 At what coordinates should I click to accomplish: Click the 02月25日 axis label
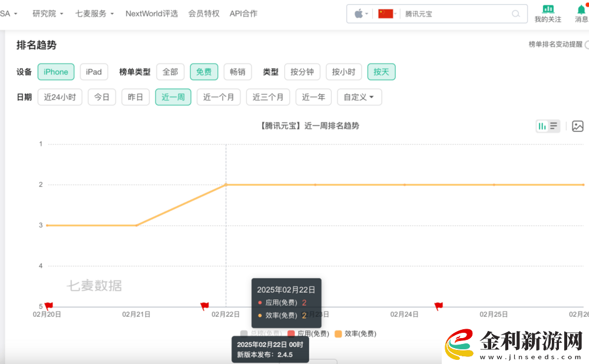click(x=494, y=315)
